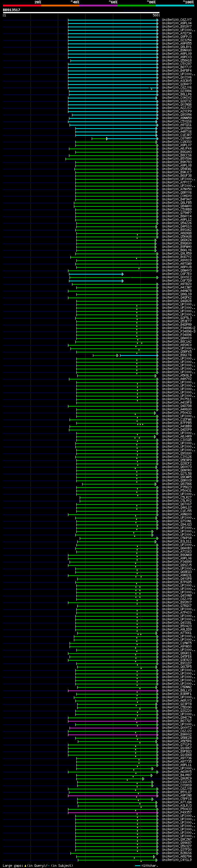
Task: Click hit label UniRef100_A2YCP9
Action: point(176,111)
